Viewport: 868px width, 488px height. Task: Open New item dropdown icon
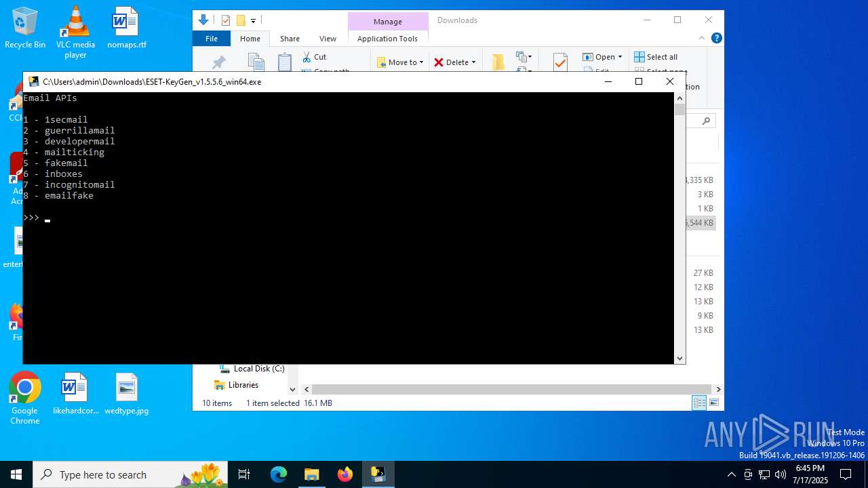[x=524, y=57]
